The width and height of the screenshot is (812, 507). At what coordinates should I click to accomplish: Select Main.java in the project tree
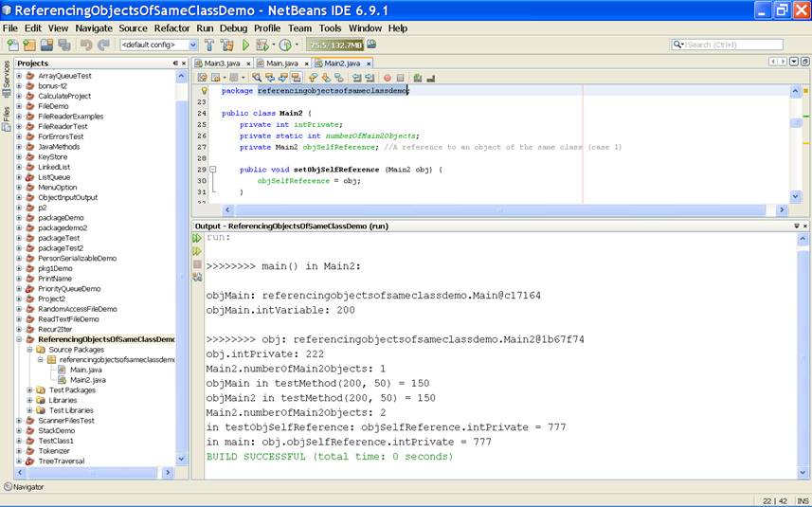[84, 370]
